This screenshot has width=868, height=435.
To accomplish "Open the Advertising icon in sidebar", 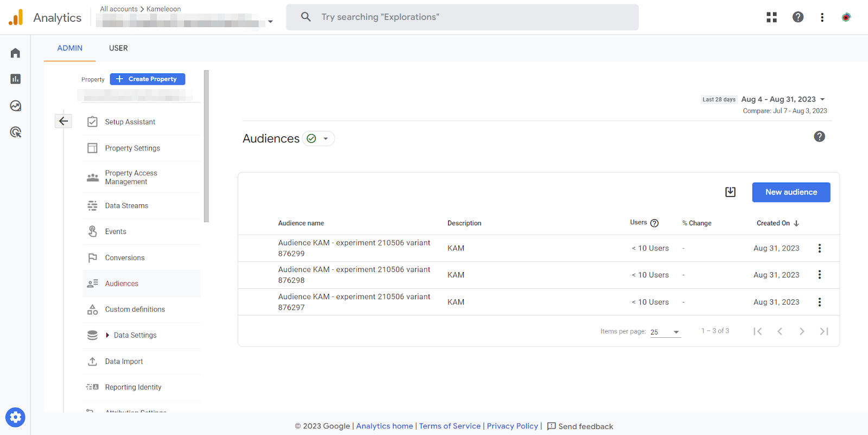I will (15, 132).
